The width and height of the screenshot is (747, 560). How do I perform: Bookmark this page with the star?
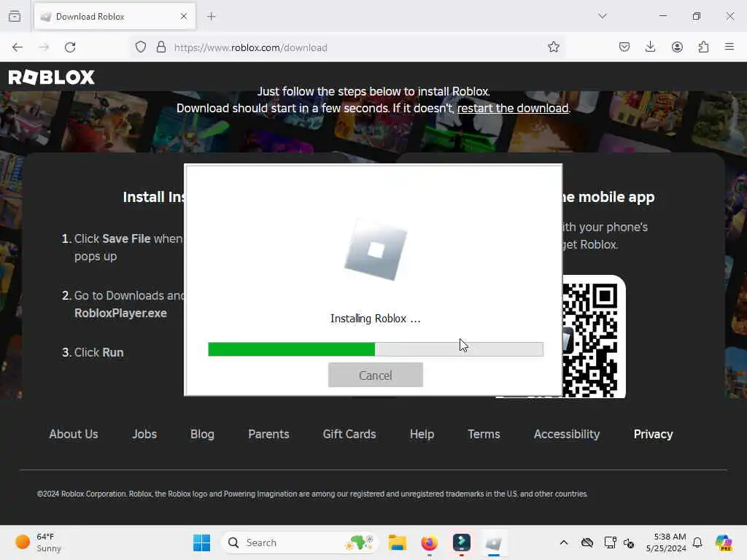553,47
